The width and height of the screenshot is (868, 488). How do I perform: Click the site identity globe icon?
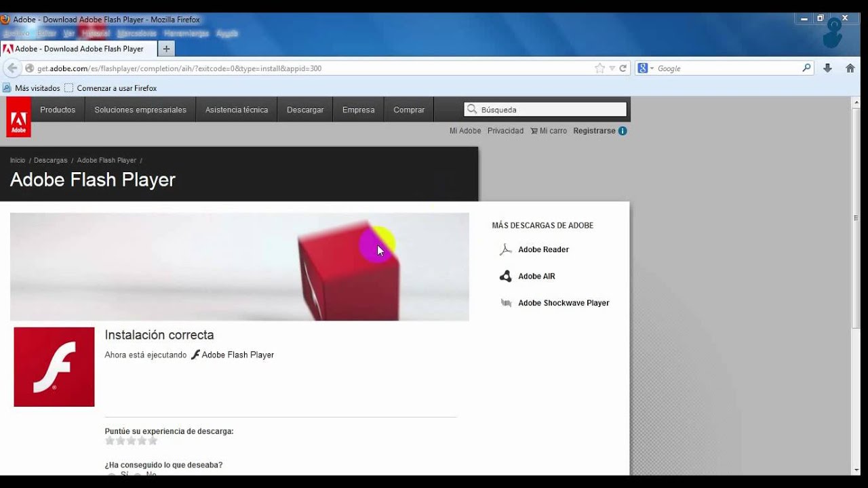(x=29, y=68)
